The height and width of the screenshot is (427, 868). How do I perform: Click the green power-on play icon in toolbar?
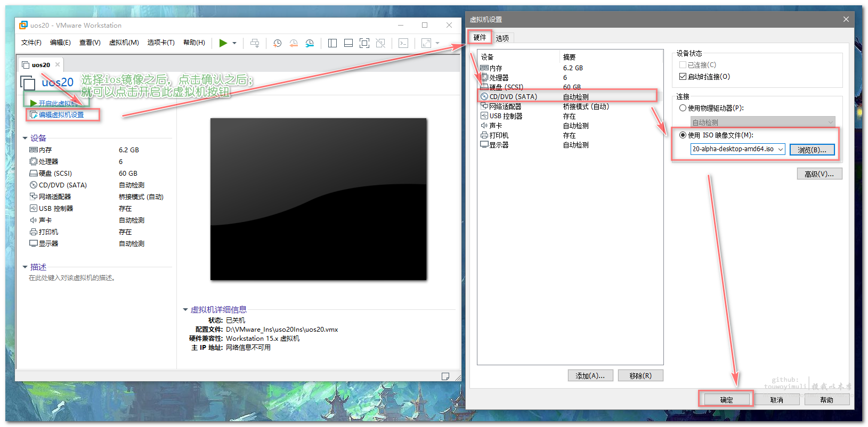[223, 43]
